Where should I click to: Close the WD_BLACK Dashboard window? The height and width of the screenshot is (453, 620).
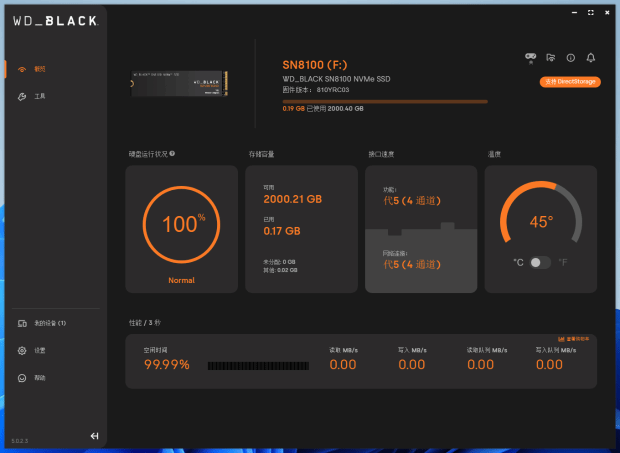(x=607, y=13)
